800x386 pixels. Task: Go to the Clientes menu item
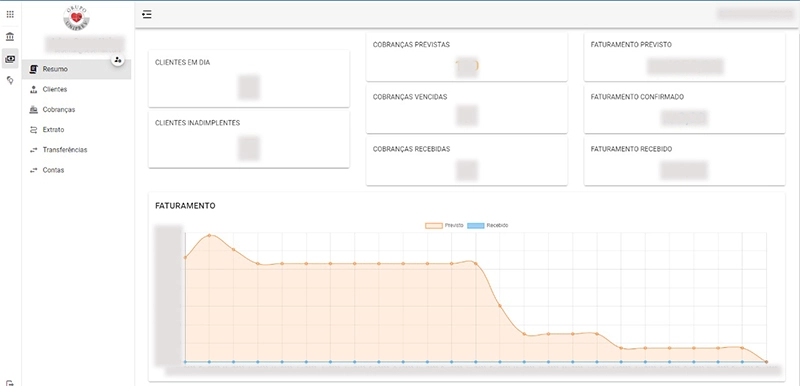coord(77,89)
